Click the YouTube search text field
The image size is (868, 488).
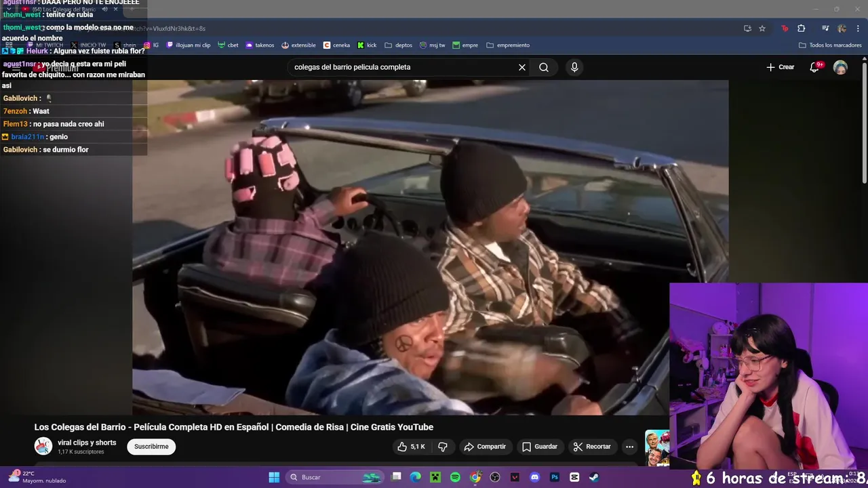tap(404, 67)
